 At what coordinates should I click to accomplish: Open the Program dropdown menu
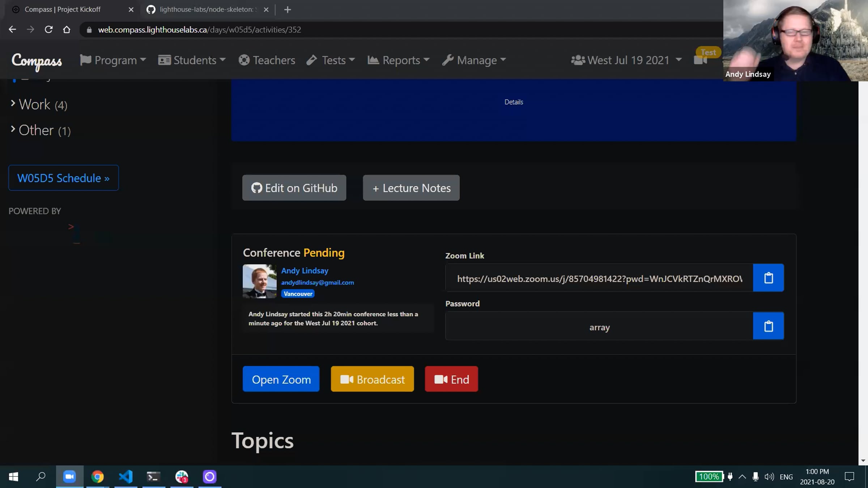[113, 60]
